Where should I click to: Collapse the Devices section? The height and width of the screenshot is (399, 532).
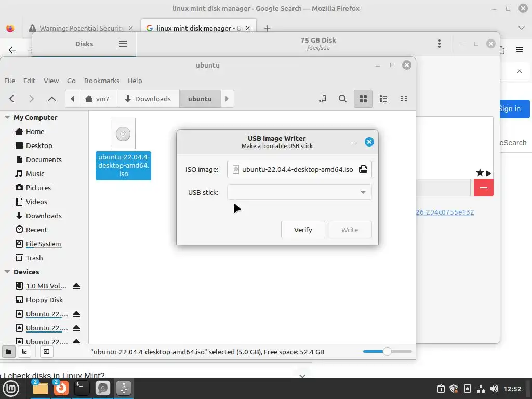tap(7, 272)
